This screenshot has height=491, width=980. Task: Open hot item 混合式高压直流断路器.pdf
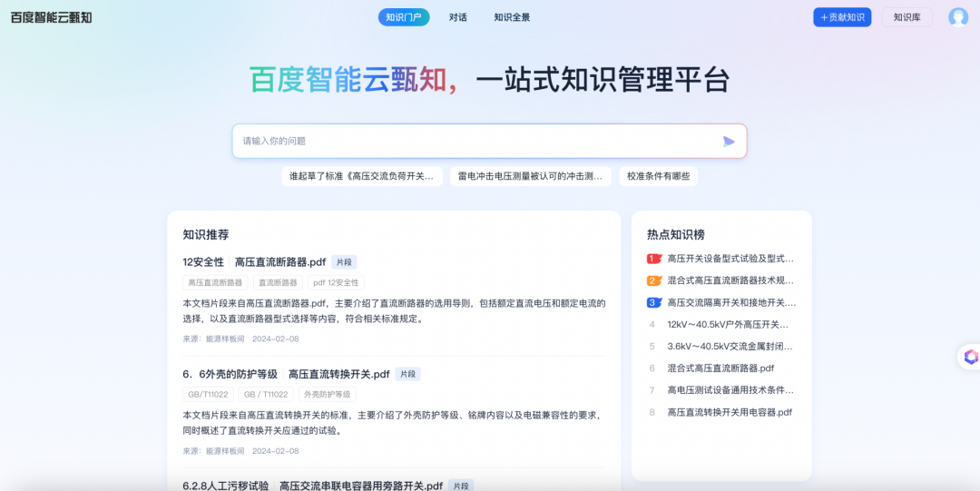point(721,368)
